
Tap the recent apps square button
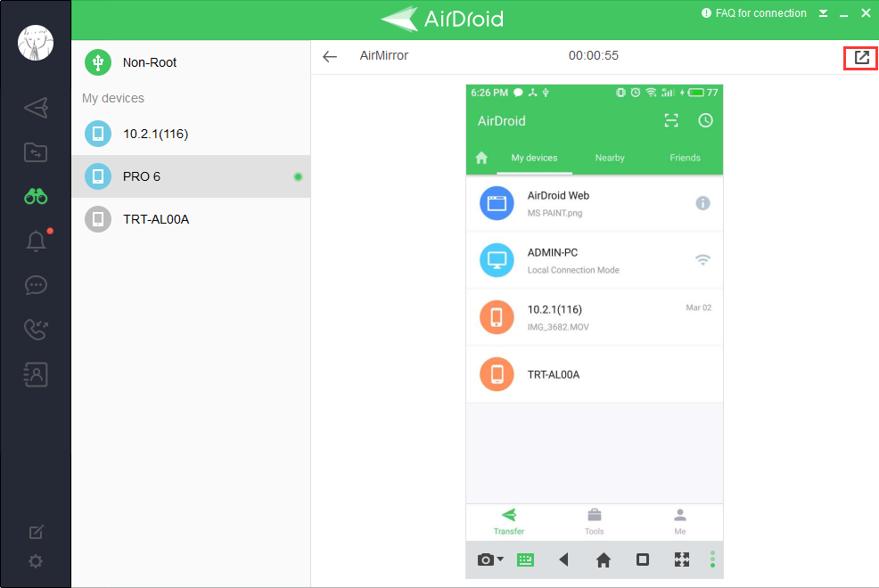(643, 559)
